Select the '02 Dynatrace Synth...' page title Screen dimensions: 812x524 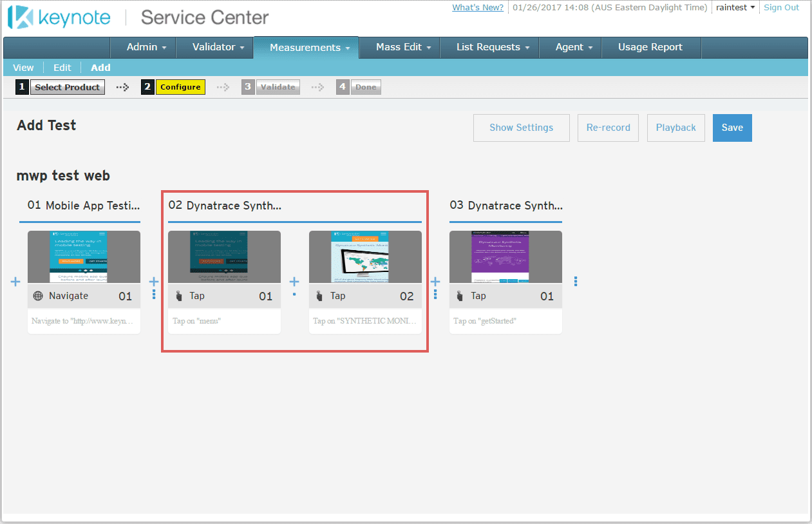(225, 206)
